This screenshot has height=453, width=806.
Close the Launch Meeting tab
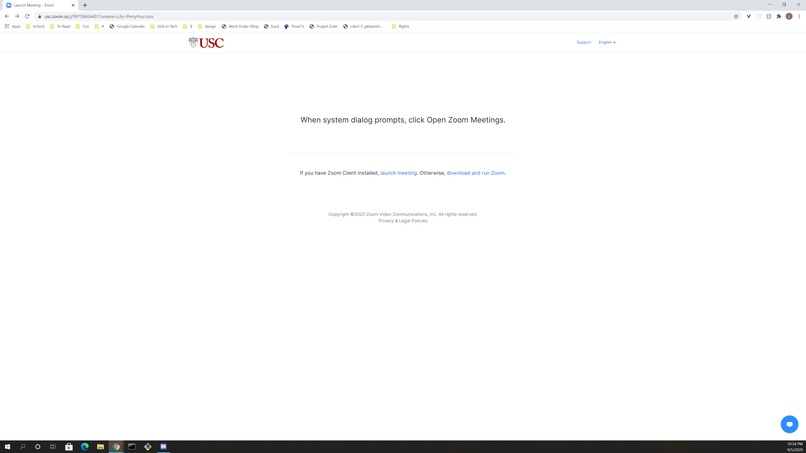[72, 5]
